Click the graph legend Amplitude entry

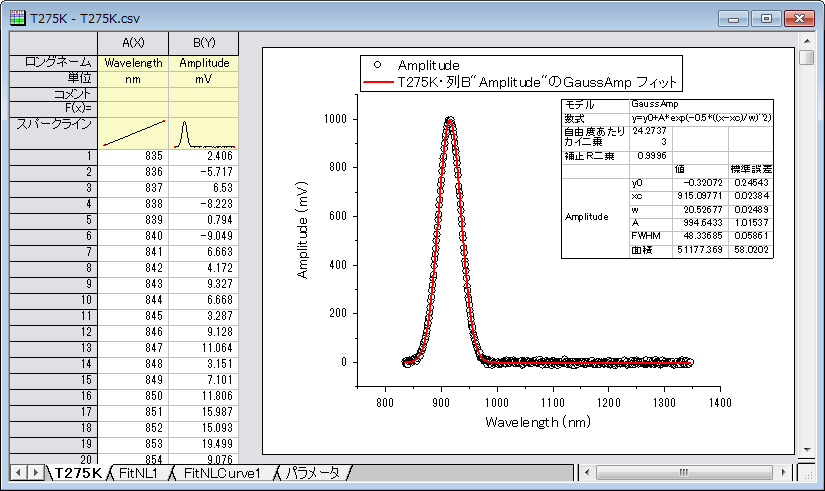point(428,65)
